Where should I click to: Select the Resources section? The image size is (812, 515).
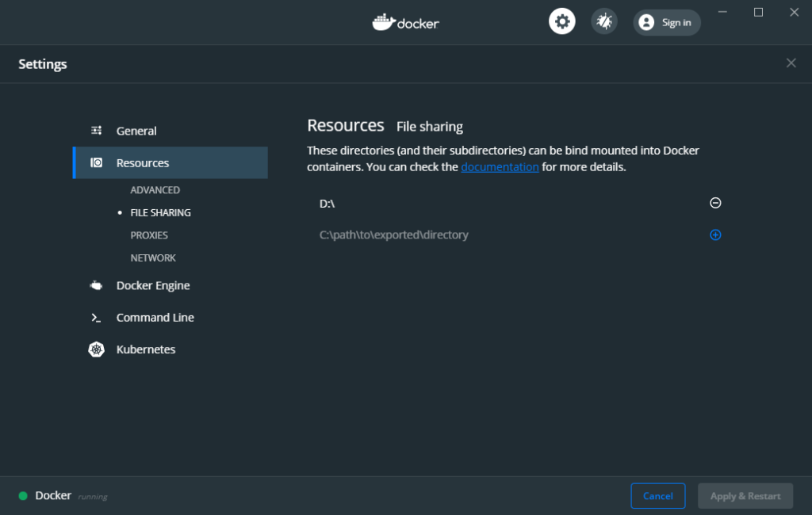coord(170,162)
